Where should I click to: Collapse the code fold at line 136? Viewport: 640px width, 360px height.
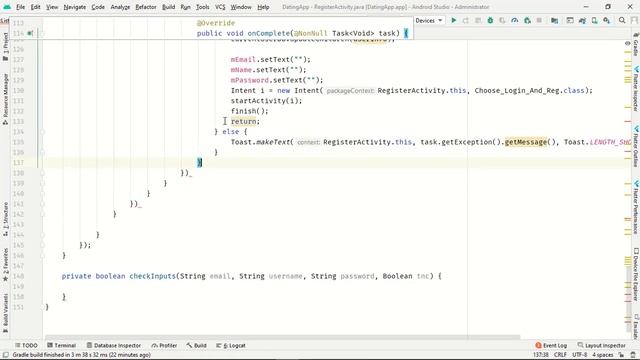coord(42,152)
